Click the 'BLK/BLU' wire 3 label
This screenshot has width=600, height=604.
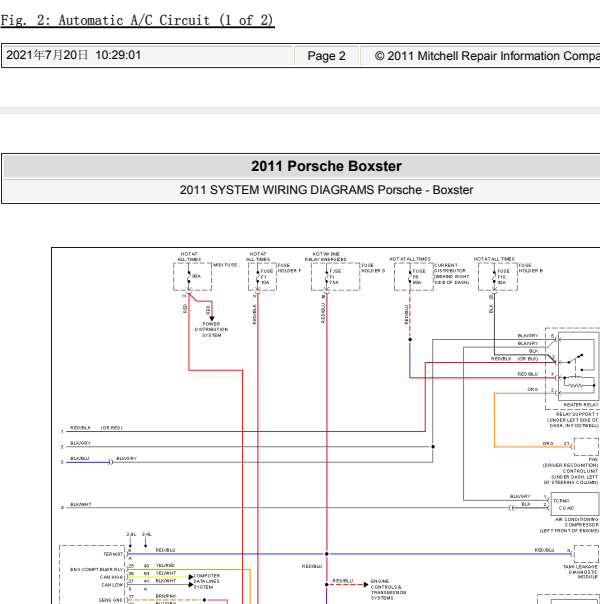pos(80,458)
